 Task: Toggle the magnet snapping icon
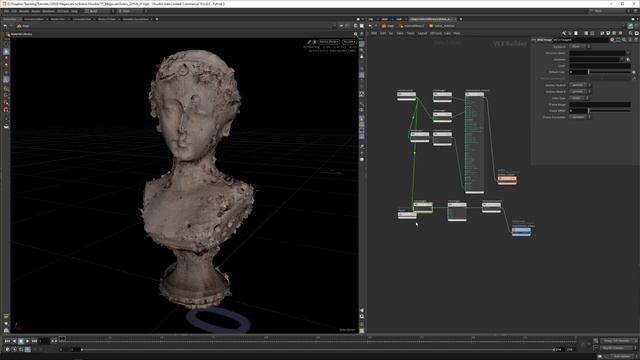click(6, 109)
